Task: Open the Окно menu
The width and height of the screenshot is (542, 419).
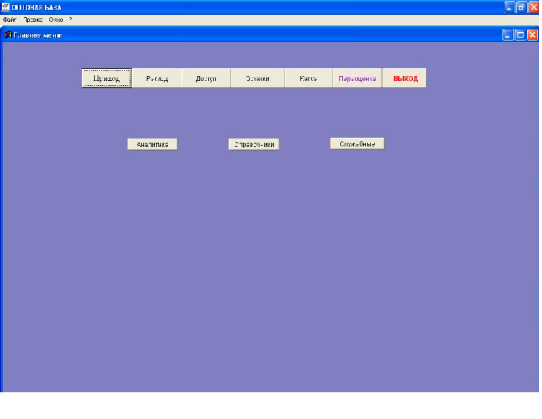Action: (x=56, y=20)
